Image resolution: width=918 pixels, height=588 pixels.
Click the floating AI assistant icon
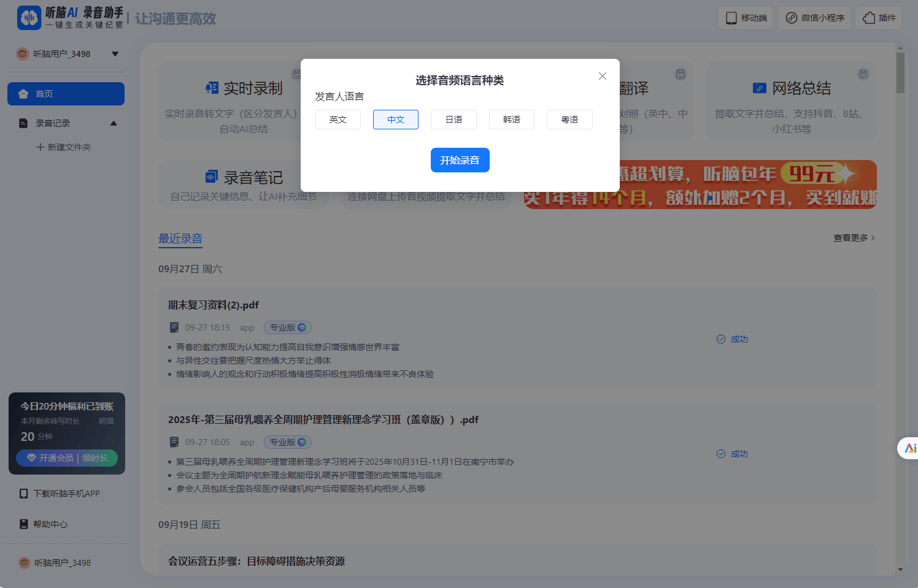coord(909,448)
